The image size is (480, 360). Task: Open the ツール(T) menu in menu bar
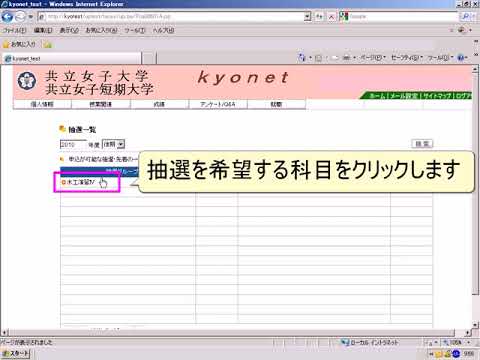point(135,30)
